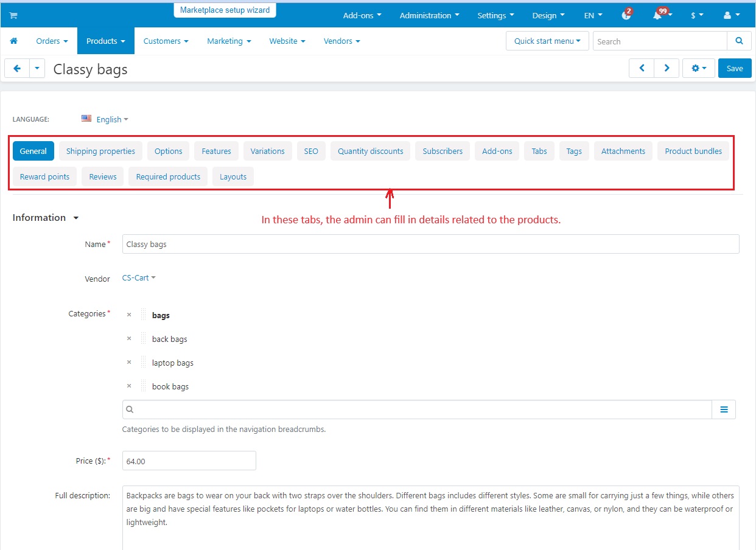Go to the previous product chevron
The image size is (756, 550).
point(642,69)
